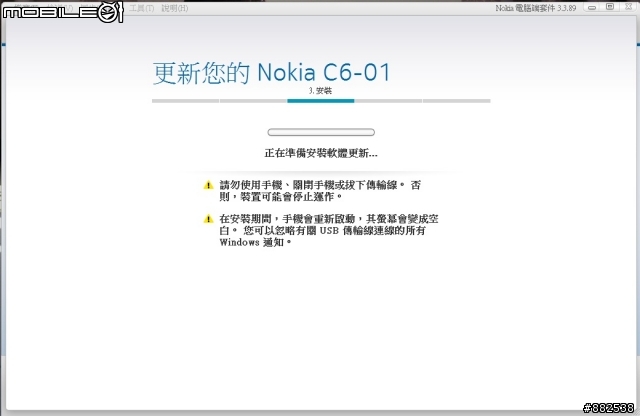Click the warning icon beside 請勿使用手機 notice
This screenshot has height=416, width=640.
coord(208,185)
